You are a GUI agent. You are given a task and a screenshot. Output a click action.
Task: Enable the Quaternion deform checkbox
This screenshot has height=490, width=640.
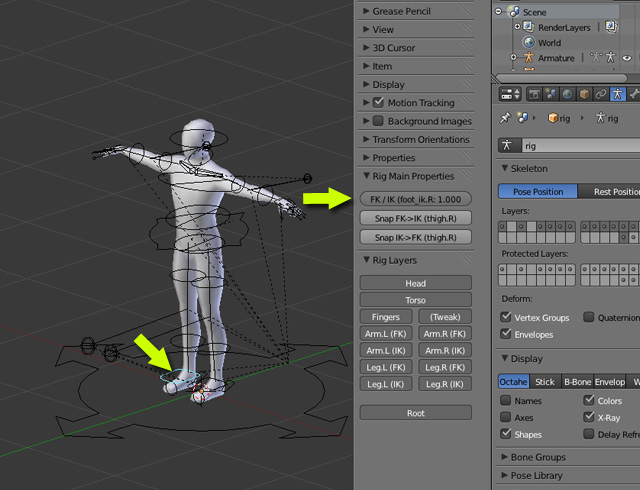pos(589,317)
